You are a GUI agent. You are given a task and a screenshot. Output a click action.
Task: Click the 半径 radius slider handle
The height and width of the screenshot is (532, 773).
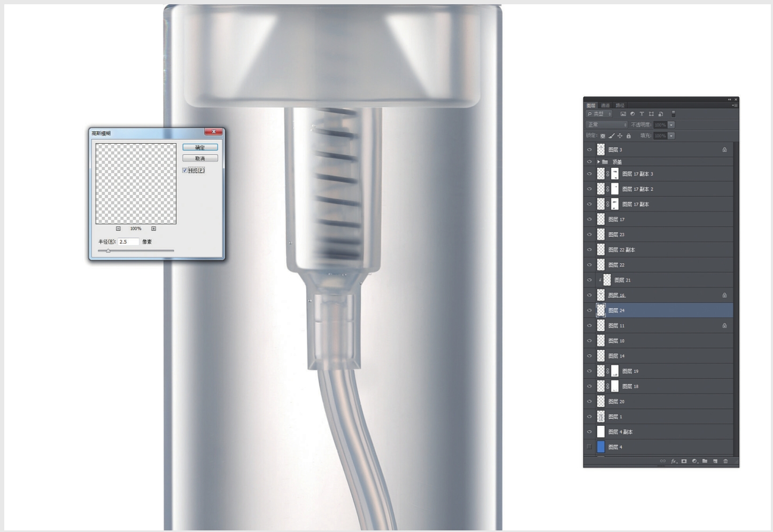pyautogui.click(x=108, y=251)
